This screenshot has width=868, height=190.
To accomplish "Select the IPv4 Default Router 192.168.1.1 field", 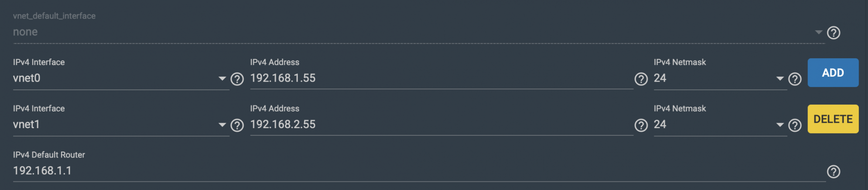I will pyautogui.click(x=419, y=171).
